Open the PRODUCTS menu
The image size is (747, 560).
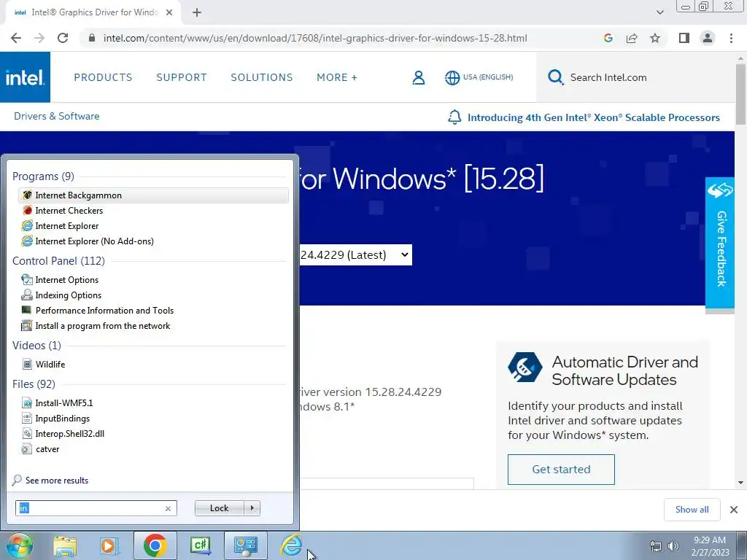103,77
